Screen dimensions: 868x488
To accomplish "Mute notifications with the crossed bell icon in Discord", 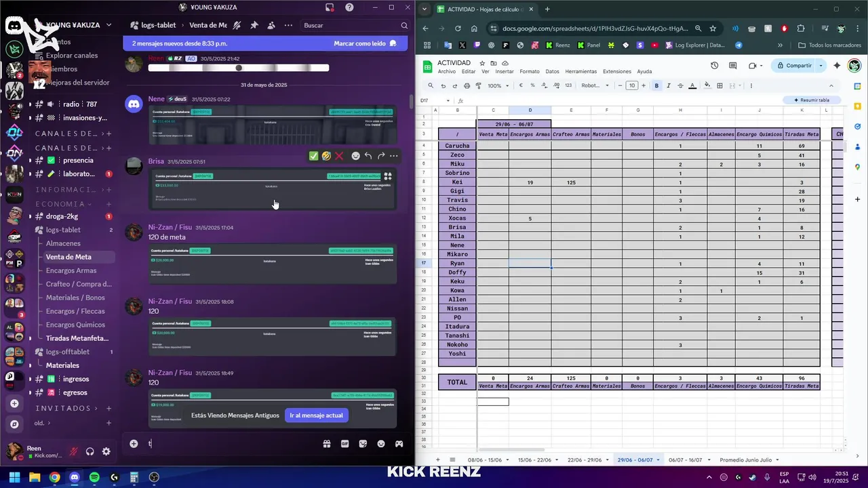I will tap(237, 25).
